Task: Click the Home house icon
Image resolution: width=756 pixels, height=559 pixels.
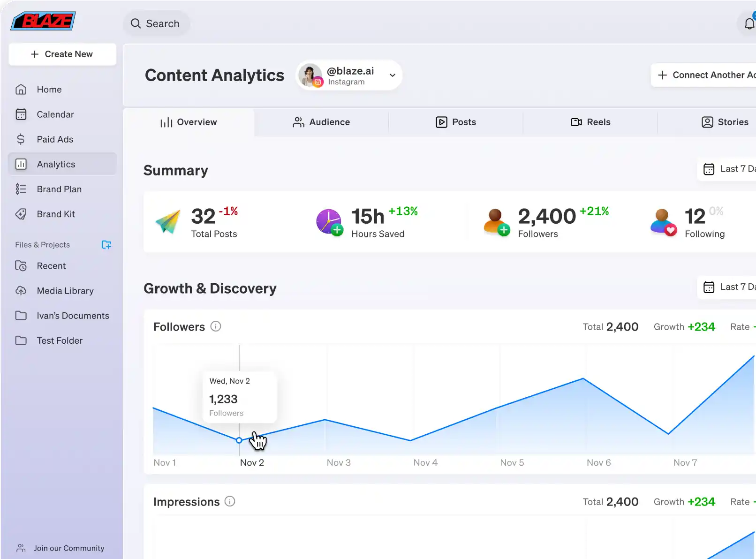Action: 21,90
